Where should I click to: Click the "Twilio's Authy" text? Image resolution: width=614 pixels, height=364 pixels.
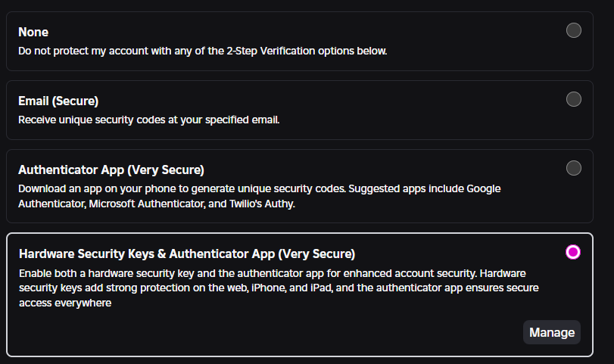[x=271, y=202]
